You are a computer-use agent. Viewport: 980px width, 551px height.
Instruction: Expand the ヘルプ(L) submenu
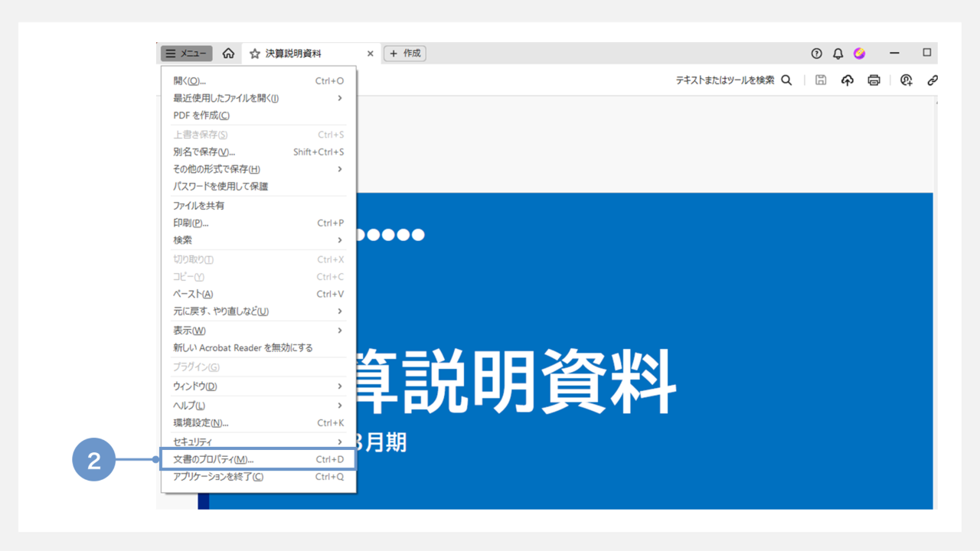(x=259, y=406)
